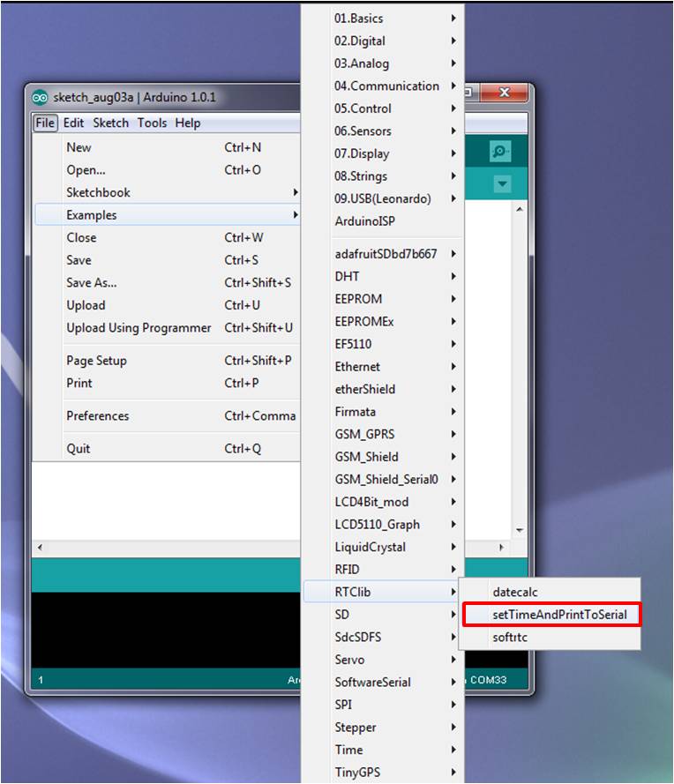This screenshot has height=784, width=674.
Task: Open the Tools menu
Action: coord(152,123)
